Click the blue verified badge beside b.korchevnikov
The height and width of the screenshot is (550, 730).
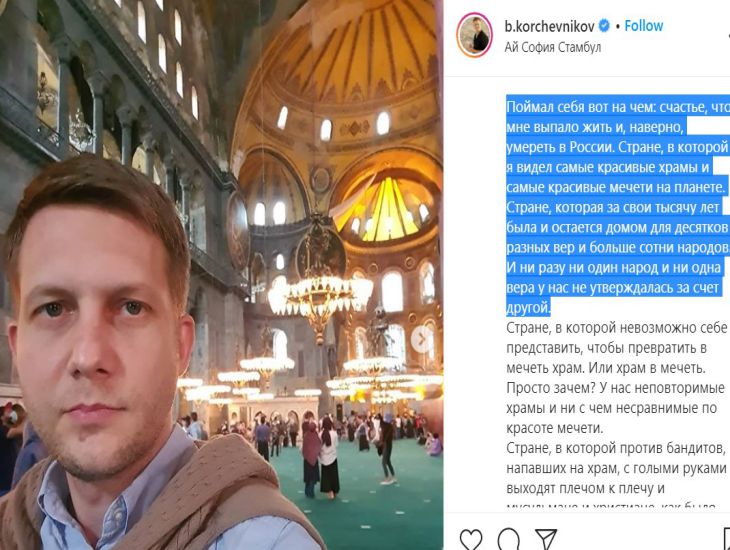[604, 26]
